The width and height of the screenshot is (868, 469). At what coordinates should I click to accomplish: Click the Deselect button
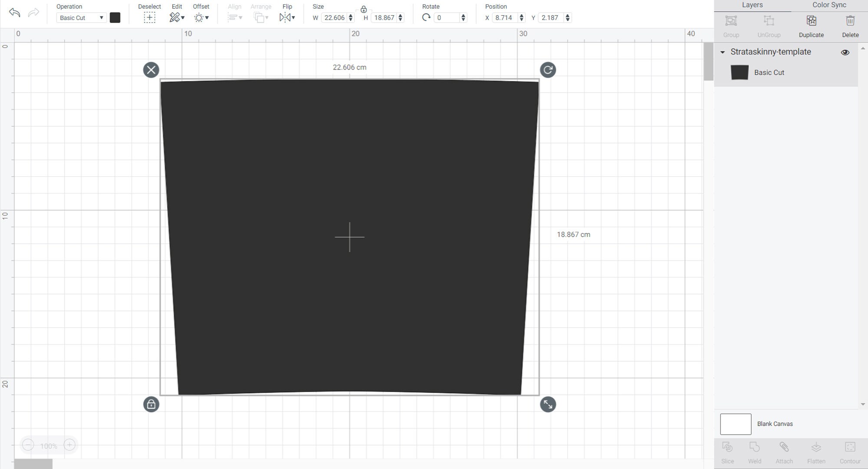pyautogui.click(x=149, y=17)
